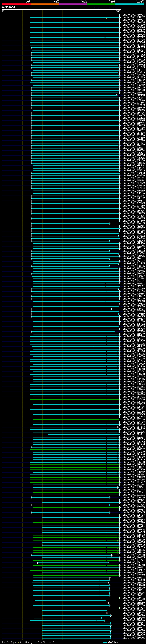Select the UniRef100_A9YTZ8 label
The image size is (146, 644).
tap(134, 140)
